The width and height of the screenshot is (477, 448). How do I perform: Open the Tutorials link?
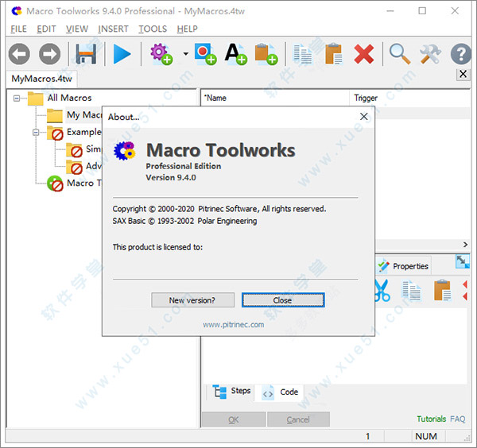[431, 419]
